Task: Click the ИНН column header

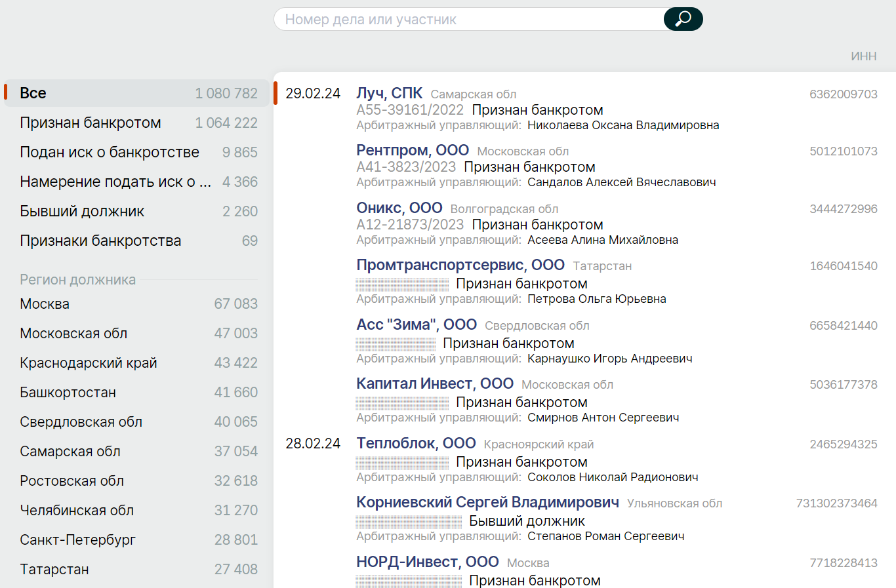Action: coord(863,56)
